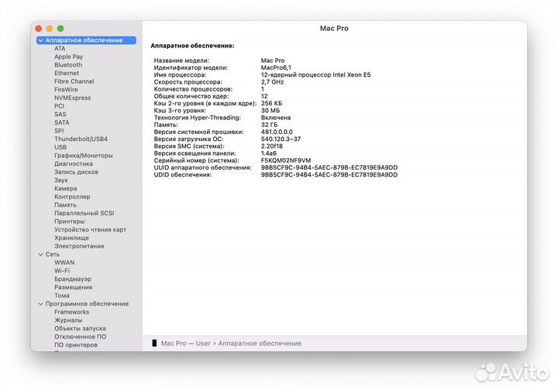Click the serial number F5KQM02NF9VM
Viewport: 558px width, 392px height.
286,160
